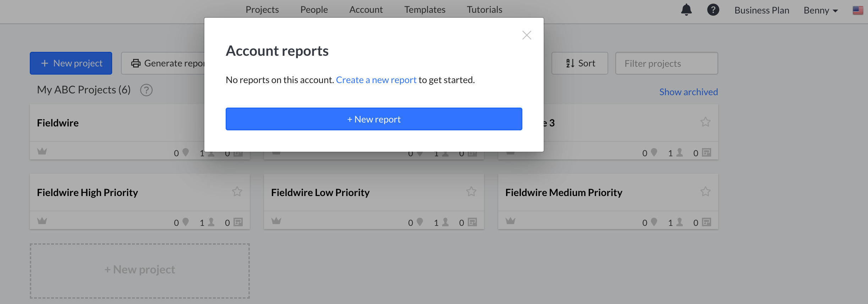Viewport: 868px width, 304px height.
Task: Favorite the Fieldwire Medium Priority project
Action: pos(705,192)
